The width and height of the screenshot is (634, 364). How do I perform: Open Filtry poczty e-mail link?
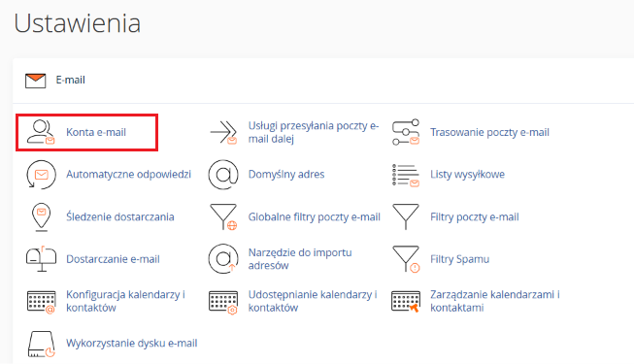click(475, 216)
